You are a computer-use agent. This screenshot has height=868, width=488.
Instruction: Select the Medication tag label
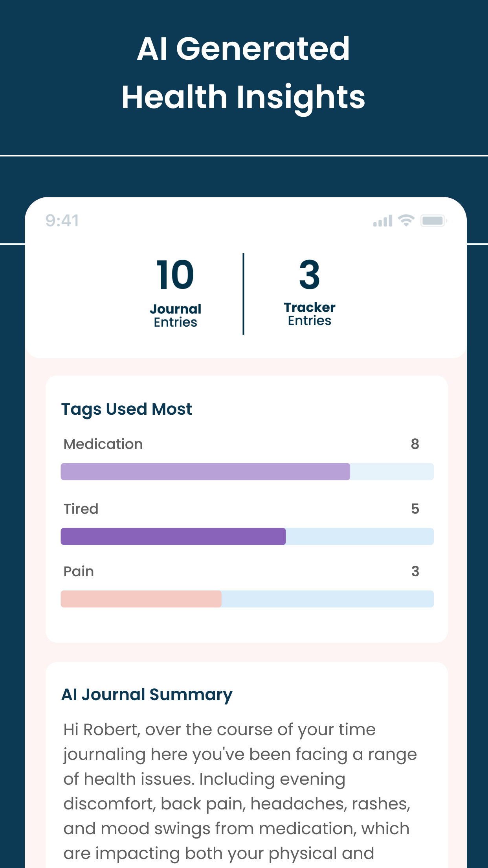(x=103, y=444)
